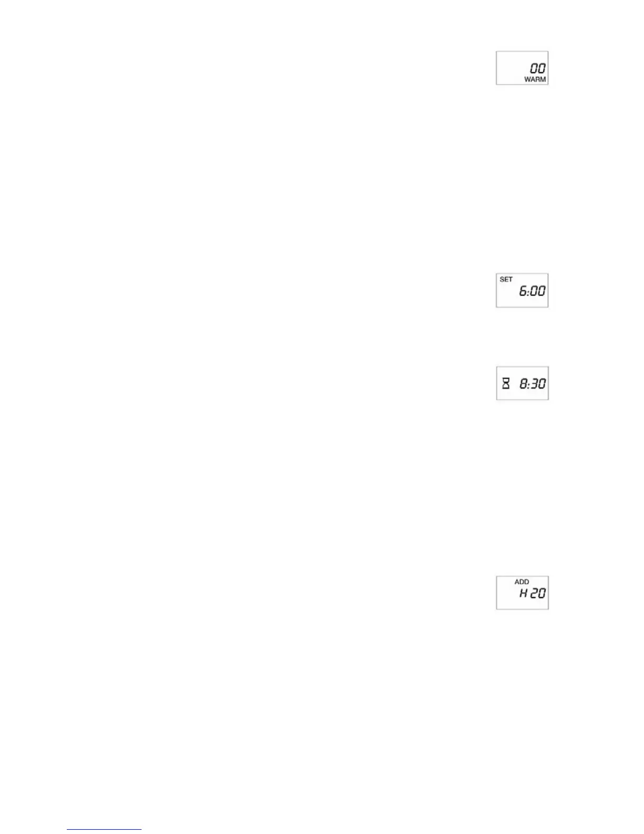This screenshot has height=834, width=644.
Task: Select the LCD display image with hourglass
Action: point(522,383)
